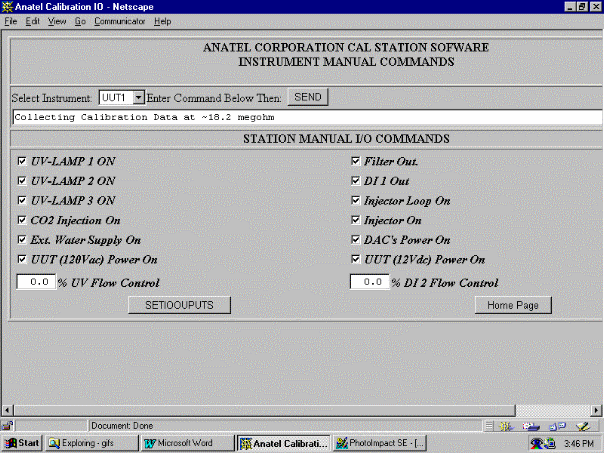Click the first system tray icon
The width and height of the screenshot is (604, 453).
coord(537,443)
